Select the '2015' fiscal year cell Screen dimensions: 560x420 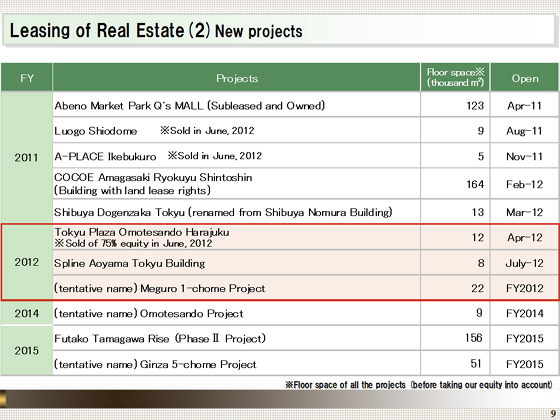coord(26,350)
